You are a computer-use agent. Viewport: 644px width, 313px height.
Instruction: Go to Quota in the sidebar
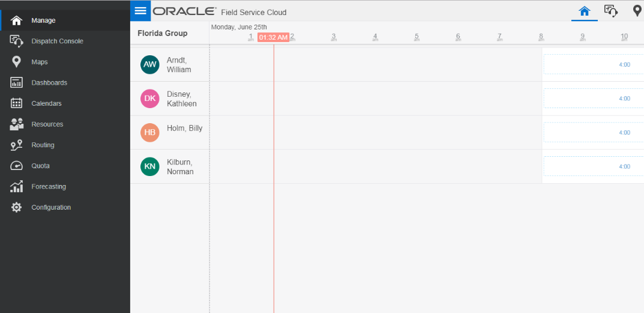[40, 166]
